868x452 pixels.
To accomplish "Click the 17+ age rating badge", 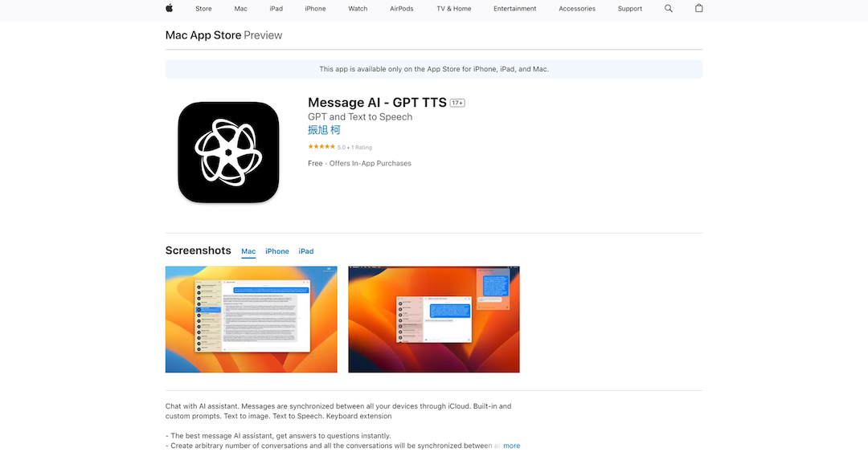I will [x=457, y=103].
